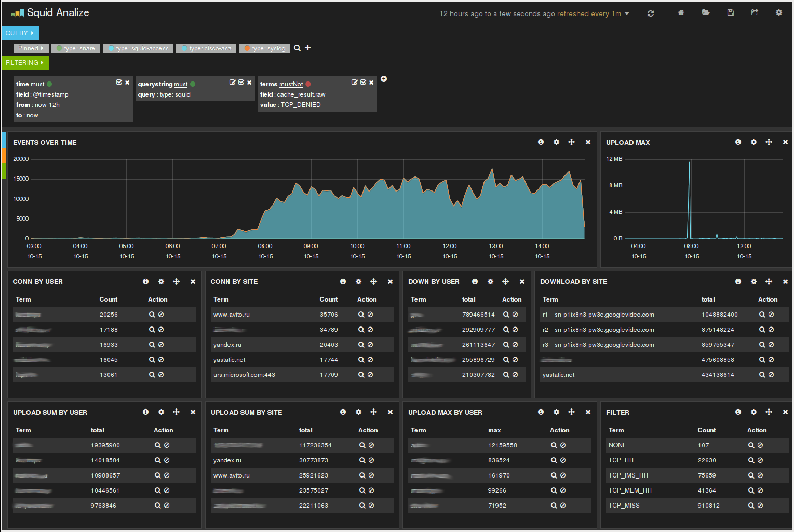Click the total header in Download By Site
Screen dimensions: 794x532
[708, 299]
